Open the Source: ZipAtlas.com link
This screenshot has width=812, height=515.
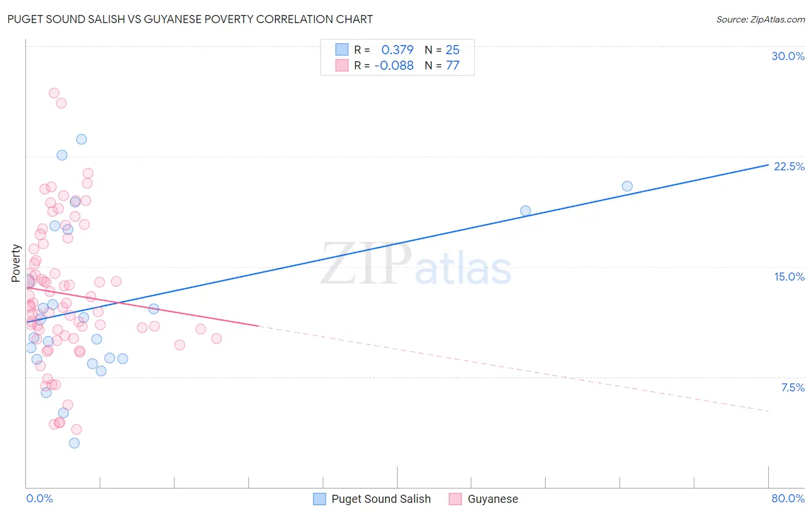point(760,19)
